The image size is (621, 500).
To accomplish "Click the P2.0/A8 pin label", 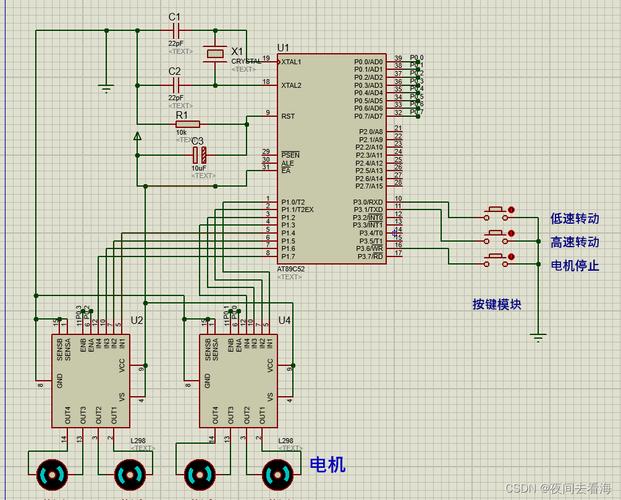I will [371, 132].
